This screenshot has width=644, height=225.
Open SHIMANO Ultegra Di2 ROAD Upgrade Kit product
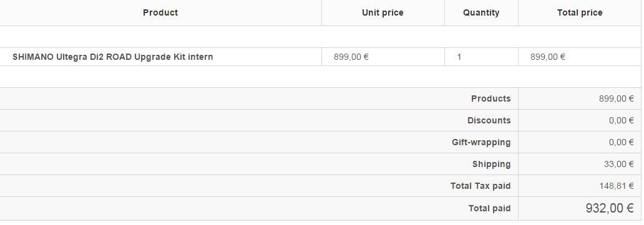112,57
